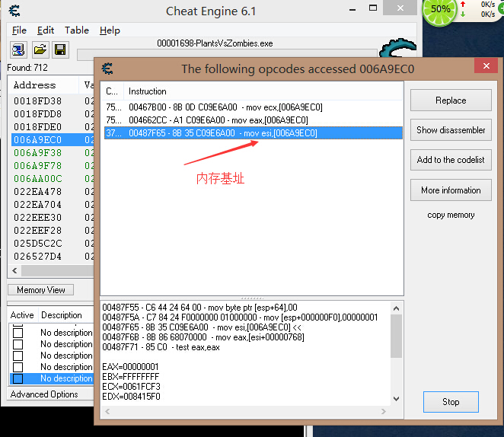Click disassembly pane scroll up arrow

click(397, 308)
